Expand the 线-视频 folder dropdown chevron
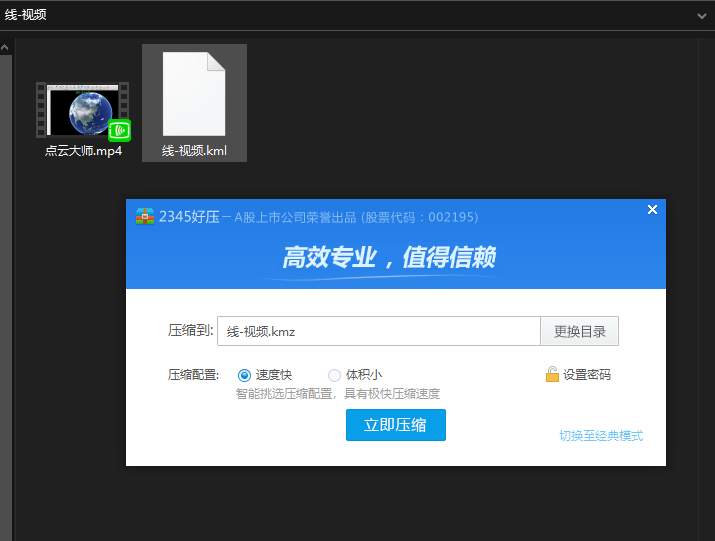This screenshot has height=541, width=715. pos(701,16)
